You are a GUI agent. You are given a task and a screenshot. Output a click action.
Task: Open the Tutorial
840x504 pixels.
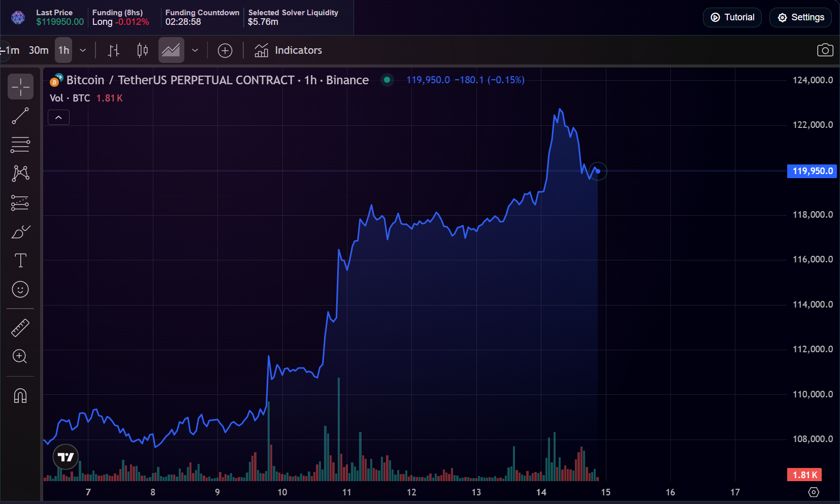(x=732, y=17)
